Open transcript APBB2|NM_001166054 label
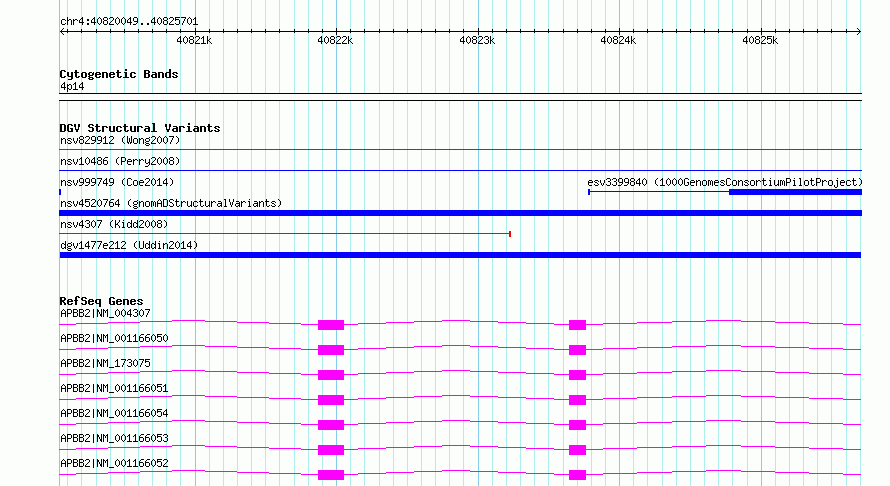The image size is (890, 486). [114, 413]
